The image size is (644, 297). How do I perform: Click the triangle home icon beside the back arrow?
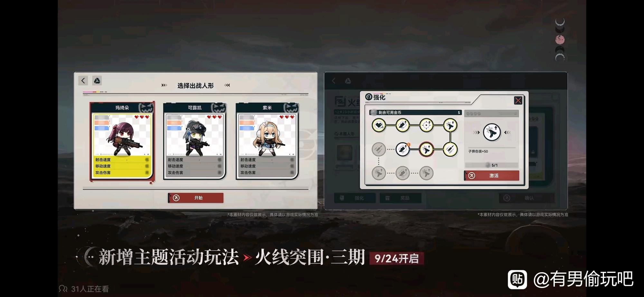(97, 80)
